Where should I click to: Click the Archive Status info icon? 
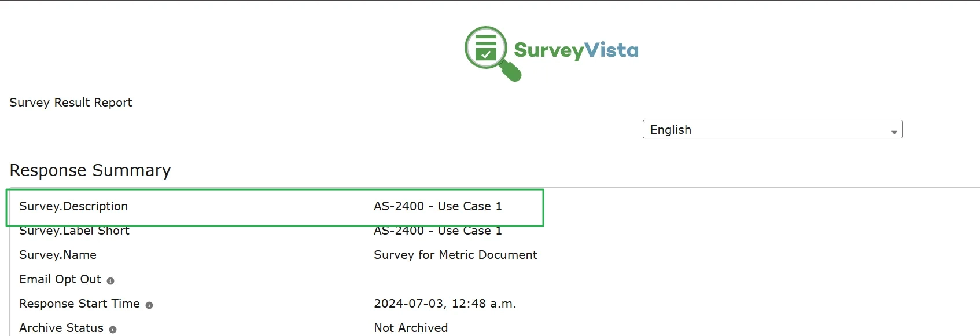pos(113,330)
